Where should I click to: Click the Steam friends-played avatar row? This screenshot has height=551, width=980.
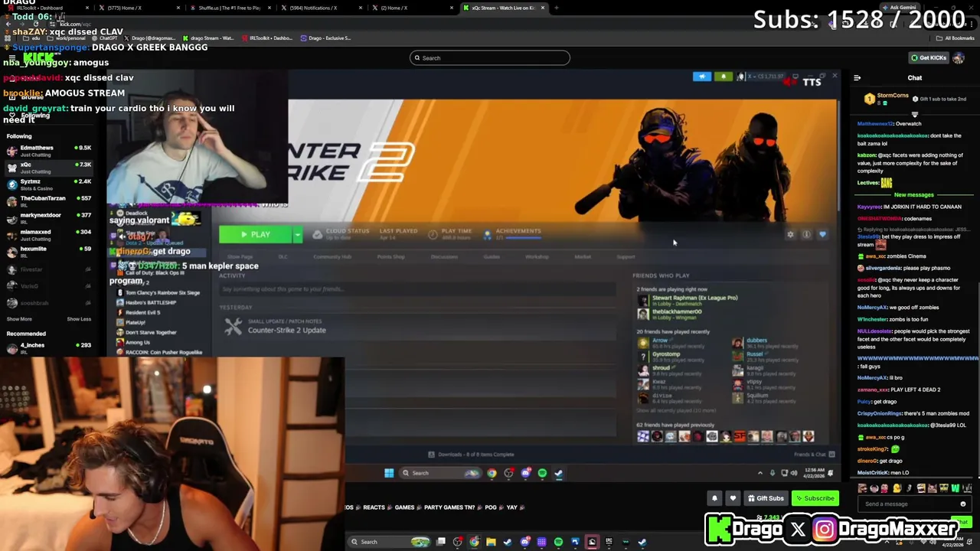click(x=726, y=437)
